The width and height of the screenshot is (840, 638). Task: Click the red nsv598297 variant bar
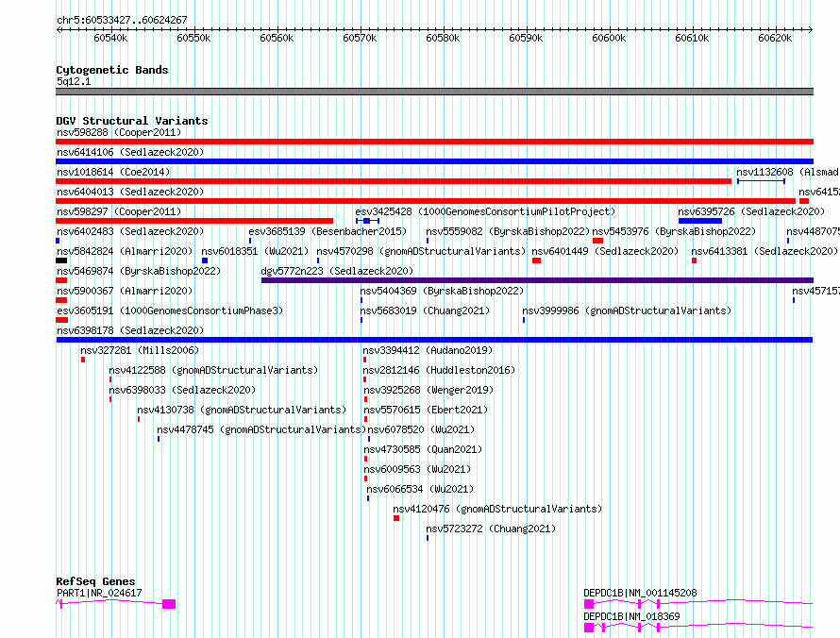[x=194, y=221]
